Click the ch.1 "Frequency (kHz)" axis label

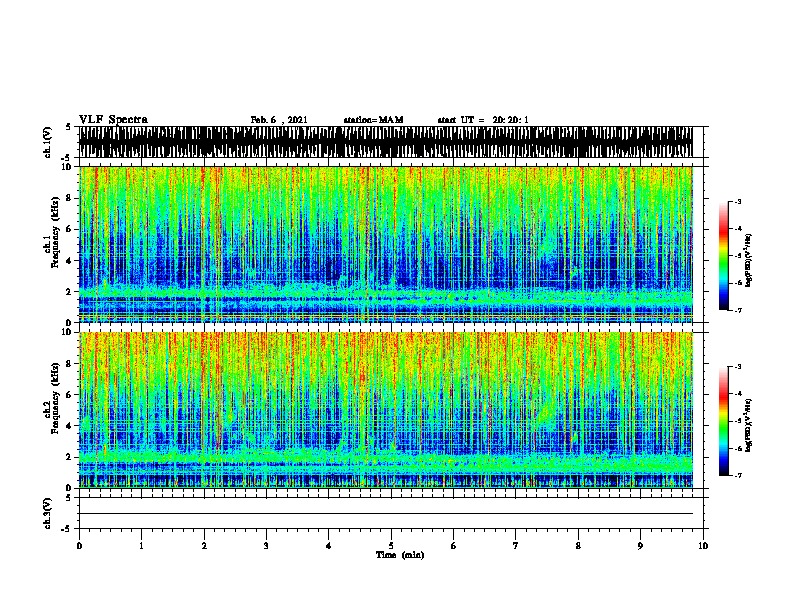pyautogui.click(x=55, y=232)
